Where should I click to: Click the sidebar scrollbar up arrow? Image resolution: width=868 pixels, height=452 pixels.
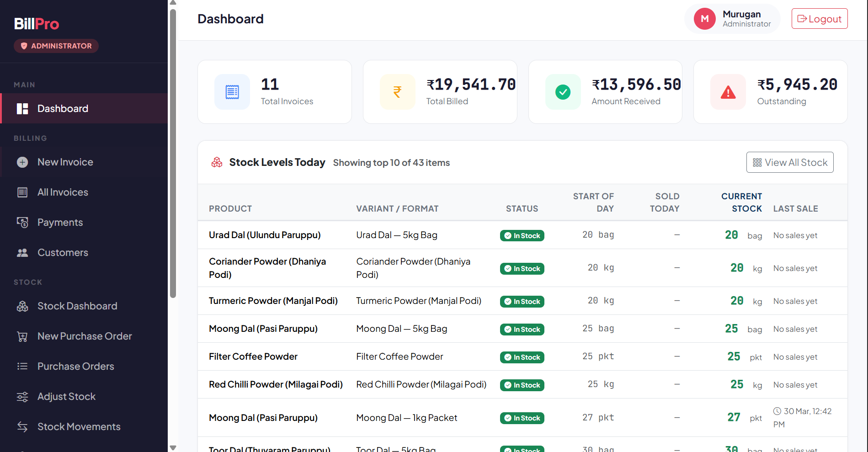[x=173, y=3]
